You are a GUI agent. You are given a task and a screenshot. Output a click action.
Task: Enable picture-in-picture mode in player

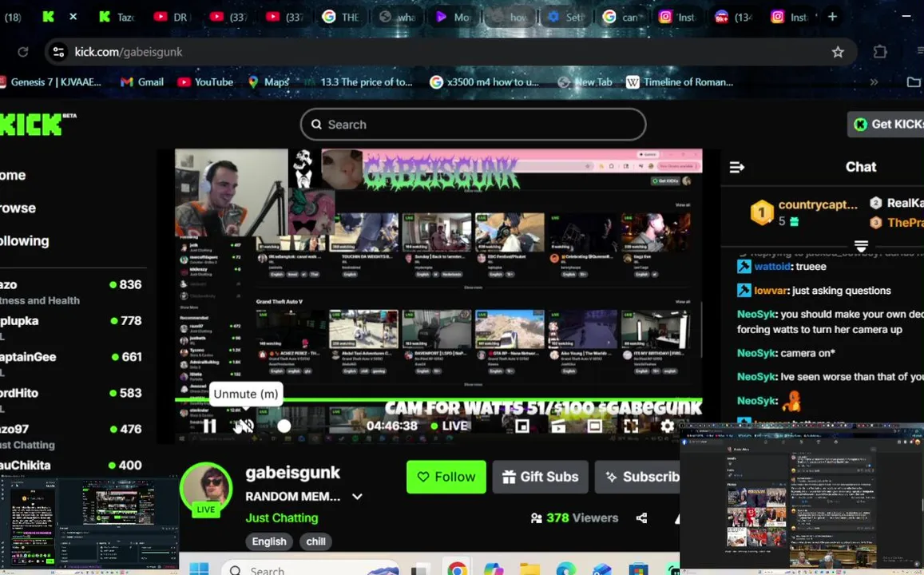[522, 426]
